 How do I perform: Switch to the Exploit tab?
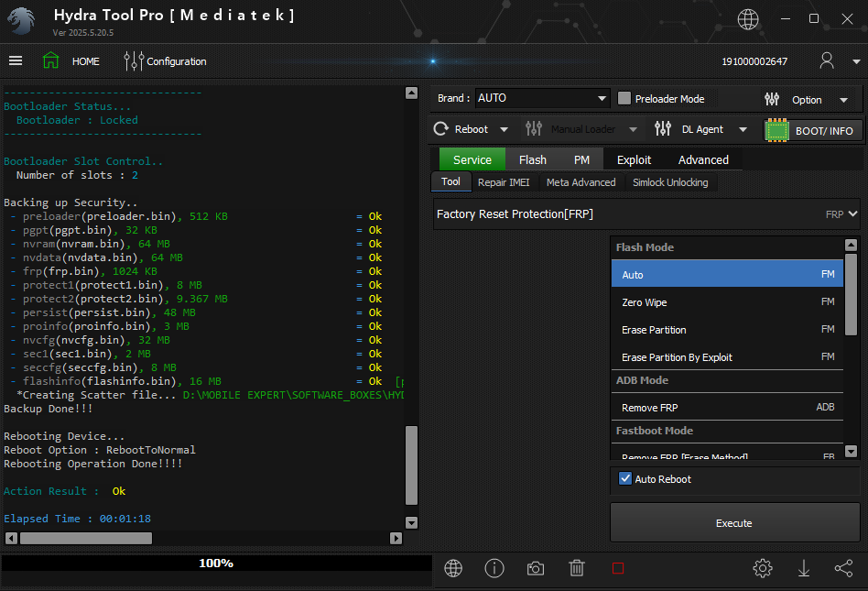634,159
